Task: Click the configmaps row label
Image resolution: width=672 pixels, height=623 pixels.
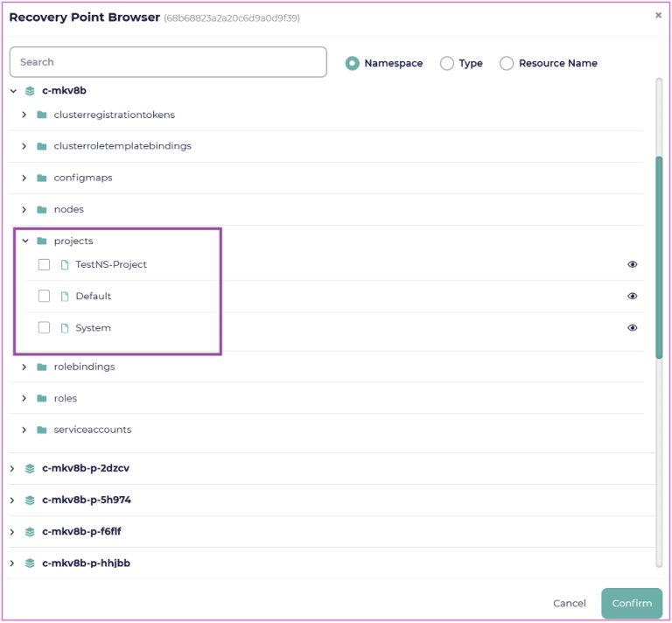Action: click(83, 178)
